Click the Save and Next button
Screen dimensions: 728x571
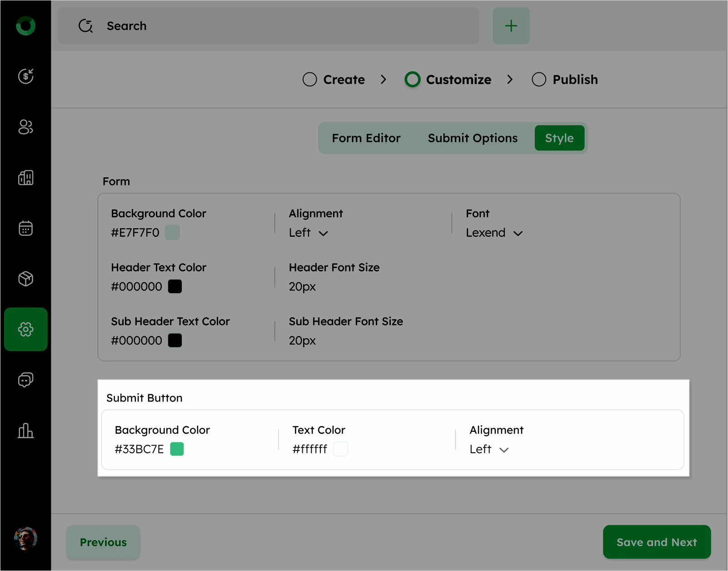(x=656, y=542)
